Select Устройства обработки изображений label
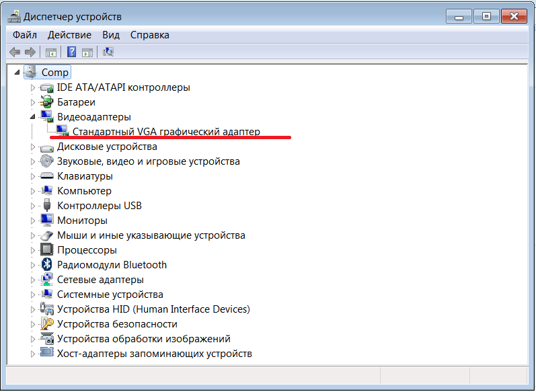Screen dimensions: 536x392 click(143, 339)
